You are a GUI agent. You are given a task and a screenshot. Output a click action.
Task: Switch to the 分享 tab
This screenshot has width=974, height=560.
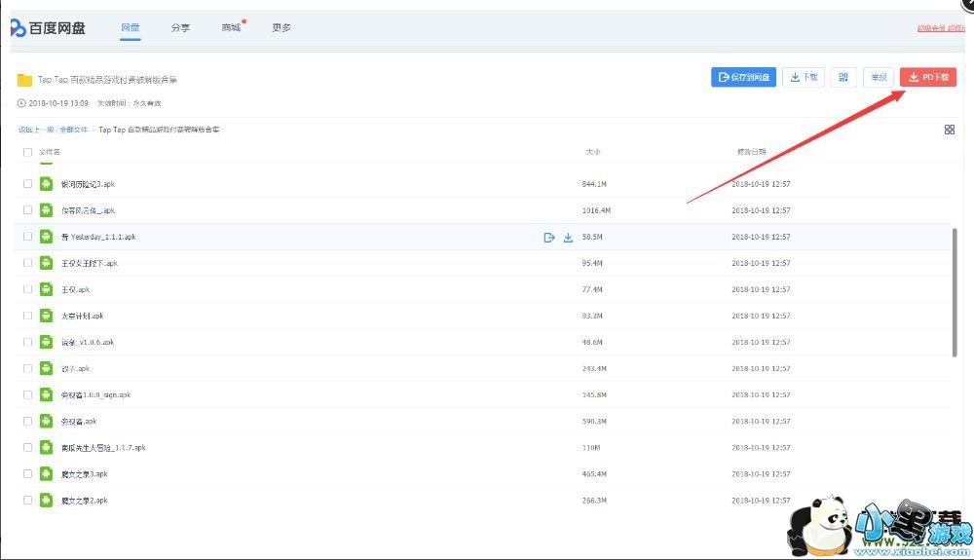(x=180, y=28)
